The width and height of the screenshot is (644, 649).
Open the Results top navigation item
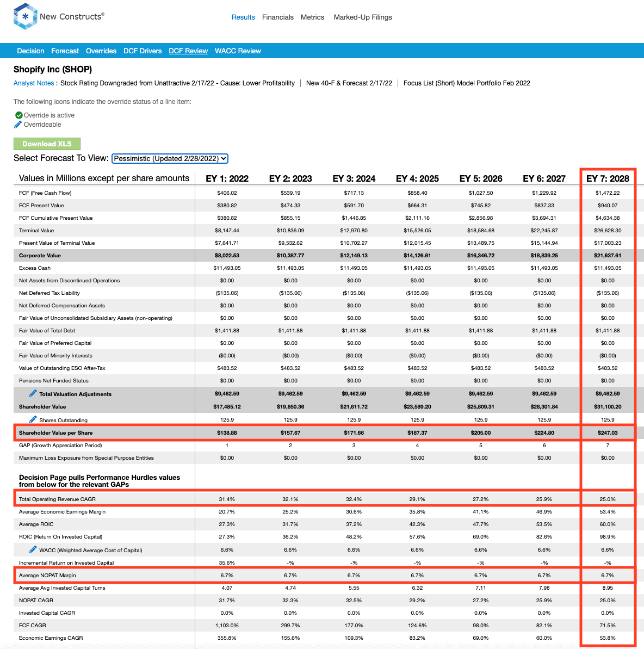click(243, 17)
